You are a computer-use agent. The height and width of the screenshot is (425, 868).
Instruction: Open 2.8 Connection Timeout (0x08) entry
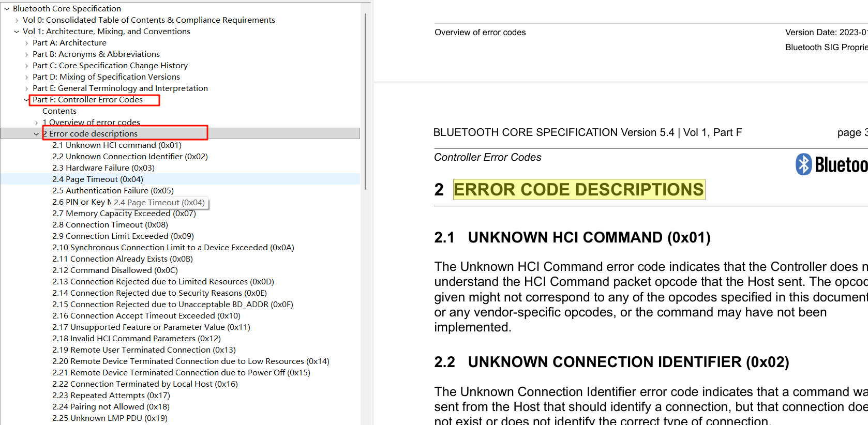(x=110, y=225)
